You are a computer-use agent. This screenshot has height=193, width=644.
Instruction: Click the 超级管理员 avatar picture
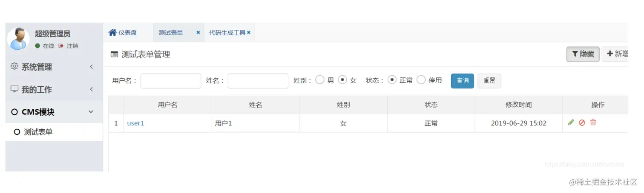tap(18, 40)
